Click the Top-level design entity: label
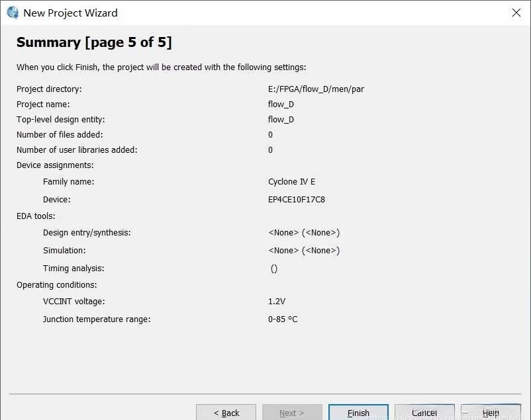Screen dimensions: 531x420 [x=61, y=120]
